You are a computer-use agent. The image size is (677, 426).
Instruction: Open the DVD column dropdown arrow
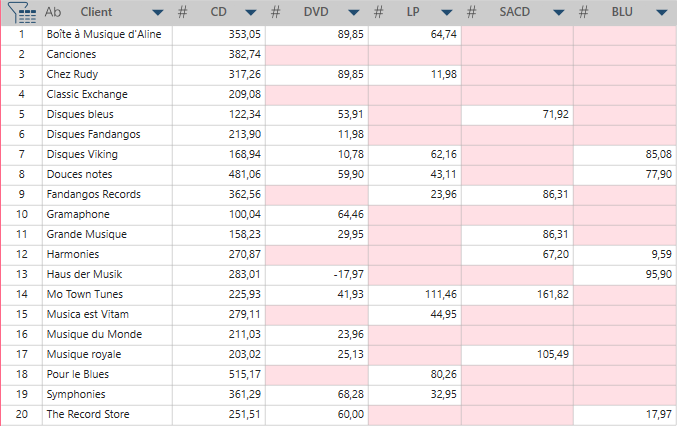click(356, 13)
